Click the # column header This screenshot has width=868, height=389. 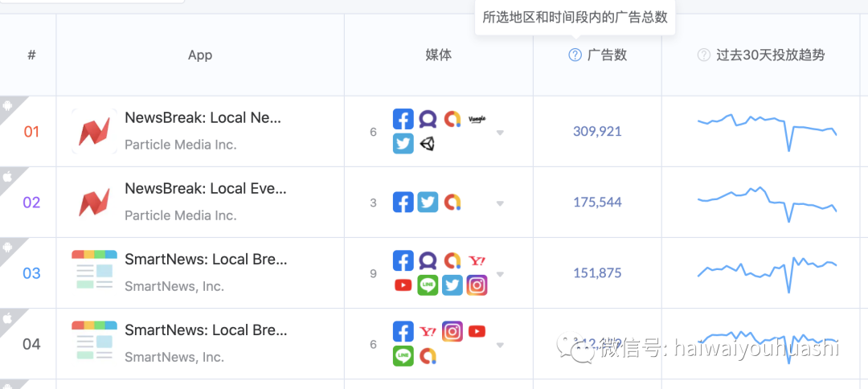click(31, 55)
